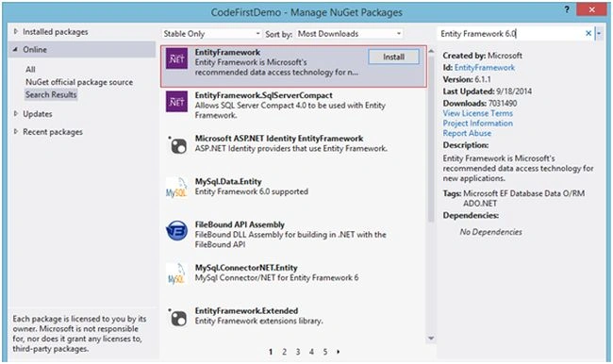Go to results page 4
The width and height of the screenshot is (613, 364).
[311, 352]
